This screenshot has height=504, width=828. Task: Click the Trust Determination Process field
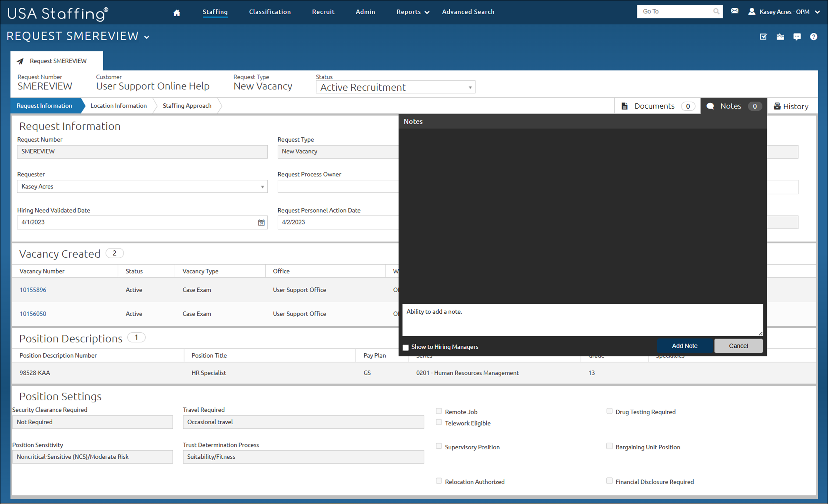coord(303,457)
